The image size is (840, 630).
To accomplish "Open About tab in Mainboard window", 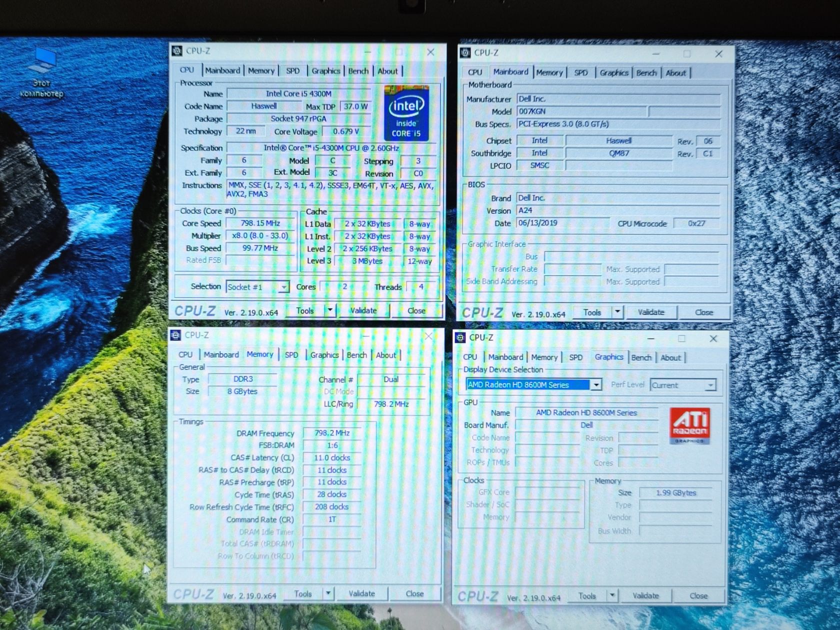I will (x=675, y=73).
